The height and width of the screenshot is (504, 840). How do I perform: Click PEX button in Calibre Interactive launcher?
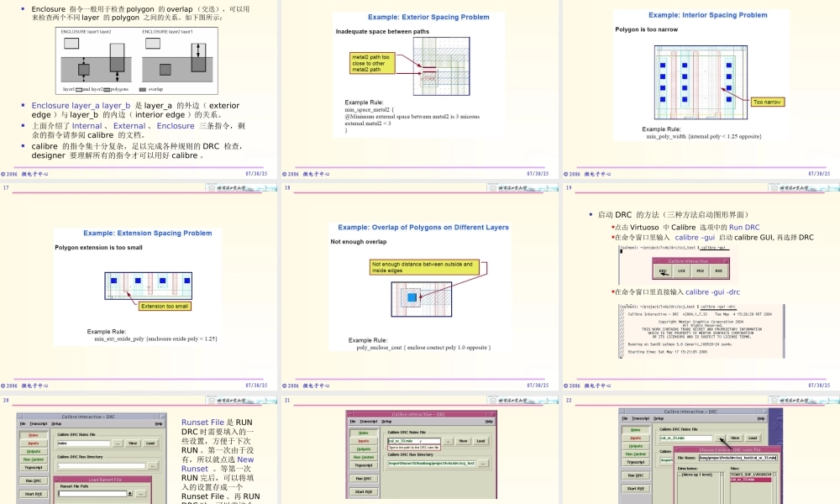700,271
